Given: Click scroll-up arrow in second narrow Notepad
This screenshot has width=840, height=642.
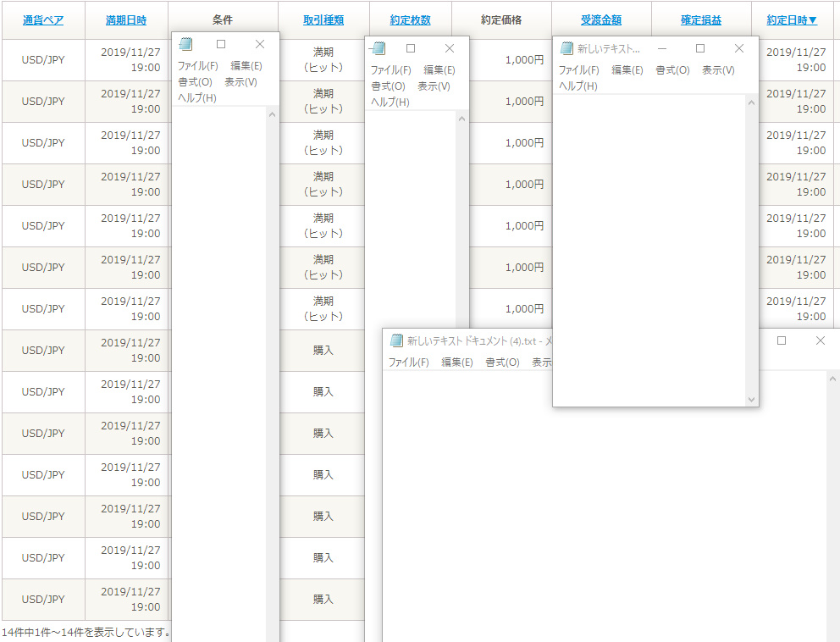Looking at the screenshot, I should point(462,119).
